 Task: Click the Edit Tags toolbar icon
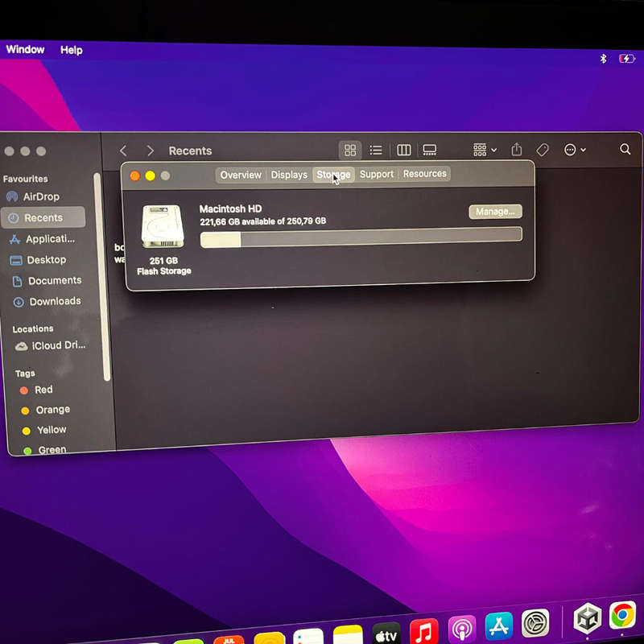coord(543,150)
